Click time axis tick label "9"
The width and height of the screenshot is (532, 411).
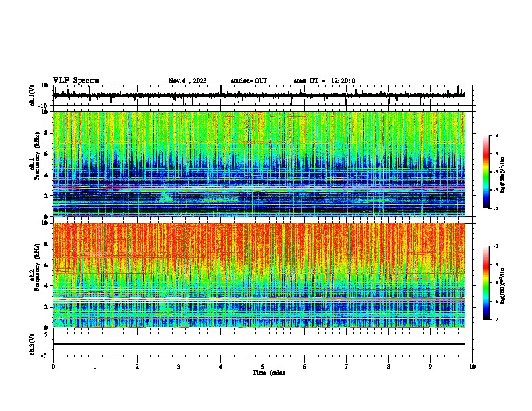pyautogui.click(x=430, y=367)
